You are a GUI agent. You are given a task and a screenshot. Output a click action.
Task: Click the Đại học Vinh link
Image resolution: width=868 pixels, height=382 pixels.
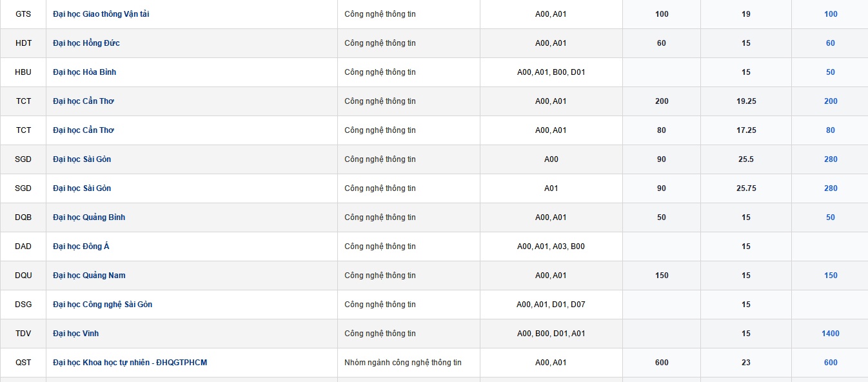pyautogui.click(x=76, y=334)
